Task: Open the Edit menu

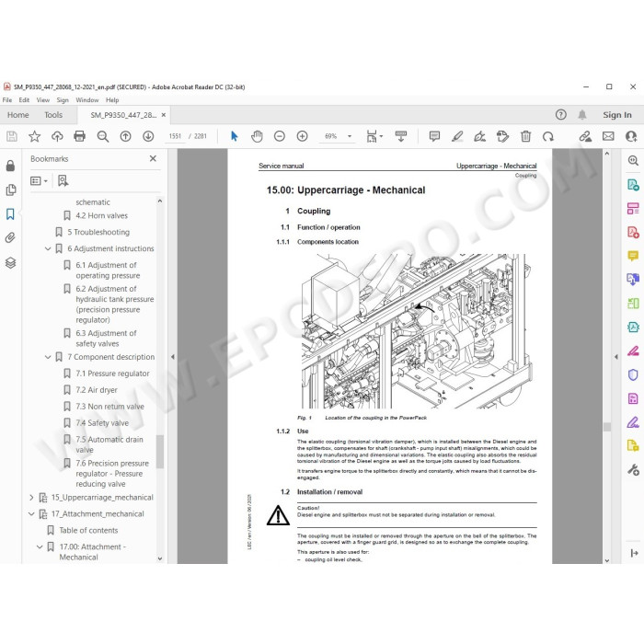Action: [x=24, y=99]
